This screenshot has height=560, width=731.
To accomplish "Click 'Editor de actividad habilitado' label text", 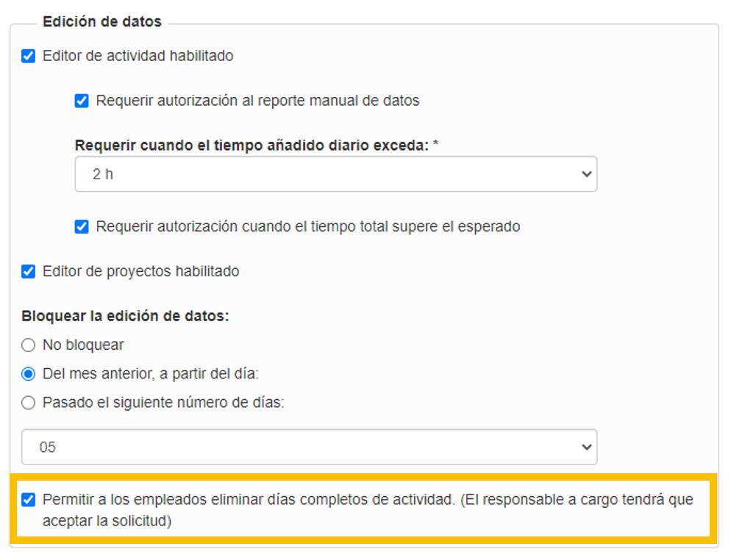I will [x=138, y=57].
